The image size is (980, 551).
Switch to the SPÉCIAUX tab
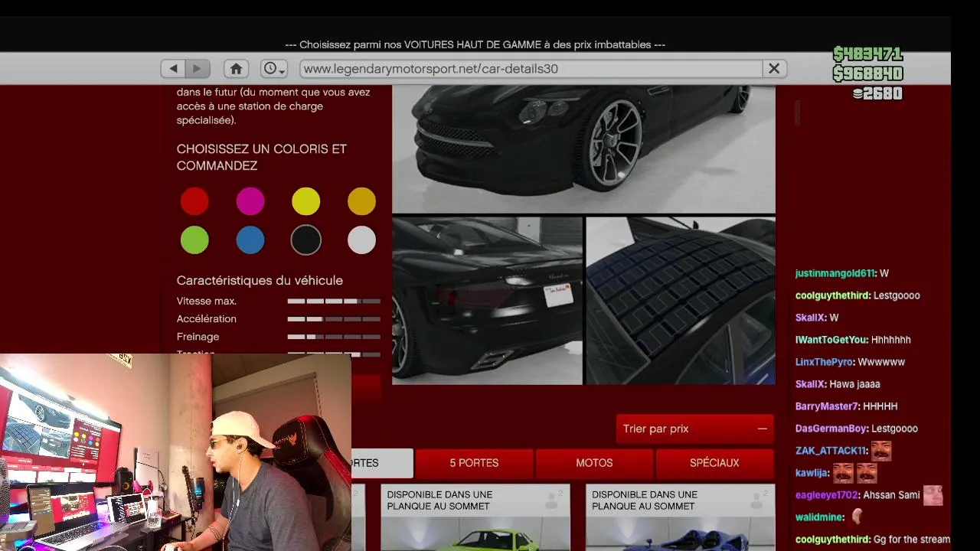[714, 463]
